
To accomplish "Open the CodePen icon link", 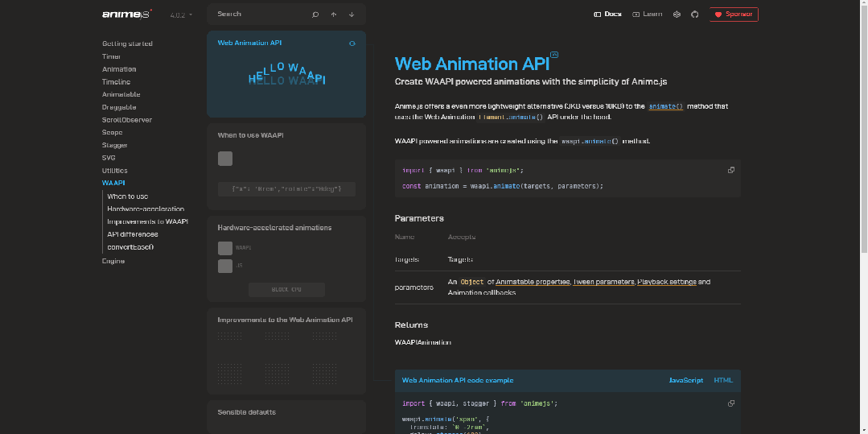I will [677, 14].
